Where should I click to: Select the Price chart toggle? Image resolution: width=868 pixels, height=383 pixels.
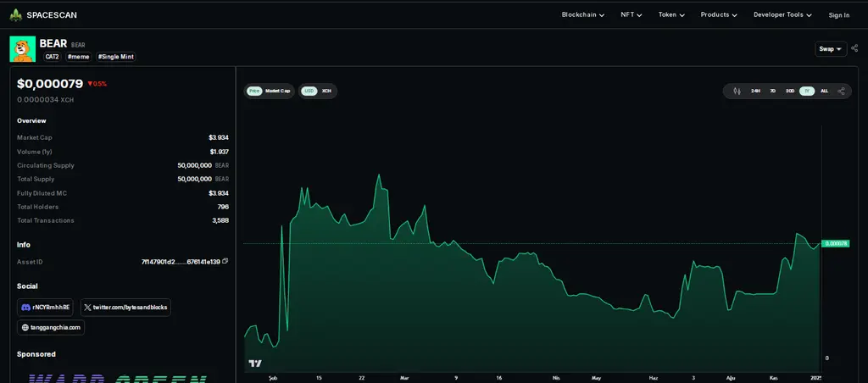254,91
